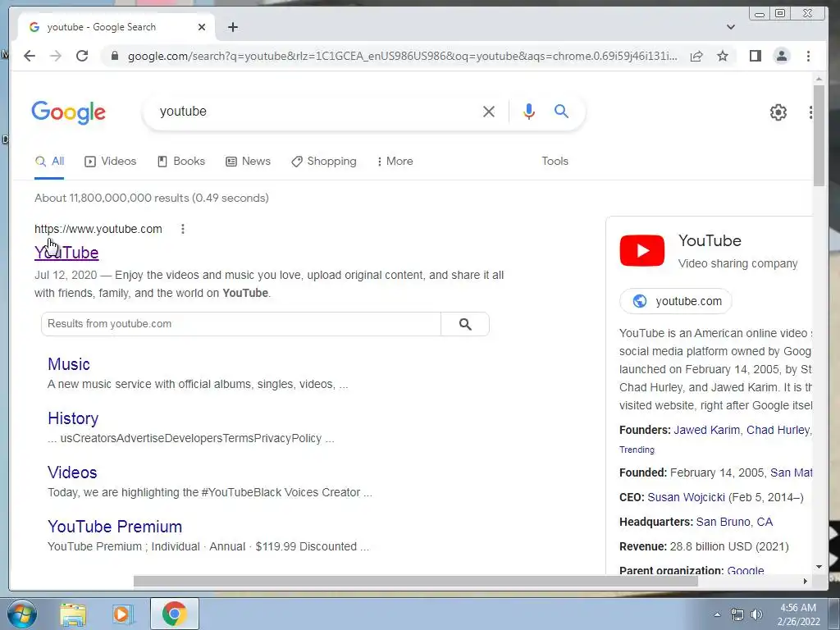Bookmark this page with the star icon
Image resolution: width=840 pixels, height=630 pixels.
click(723, 56)
